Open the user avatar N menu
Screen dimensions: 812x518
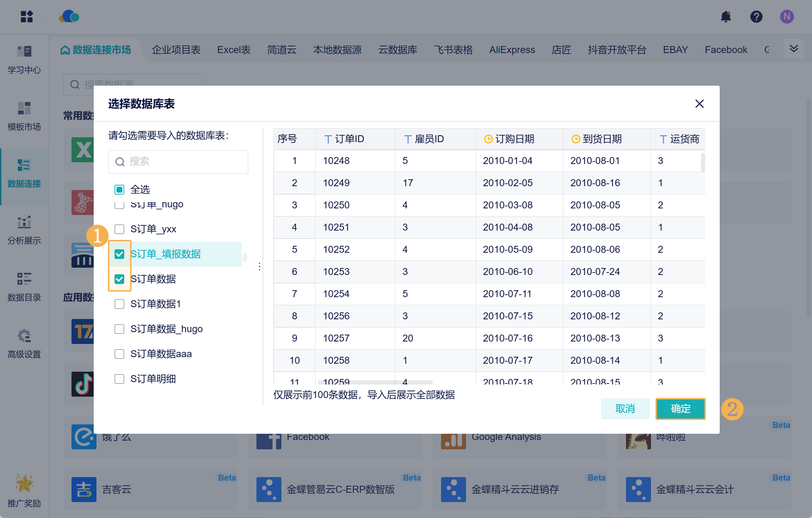787,16
